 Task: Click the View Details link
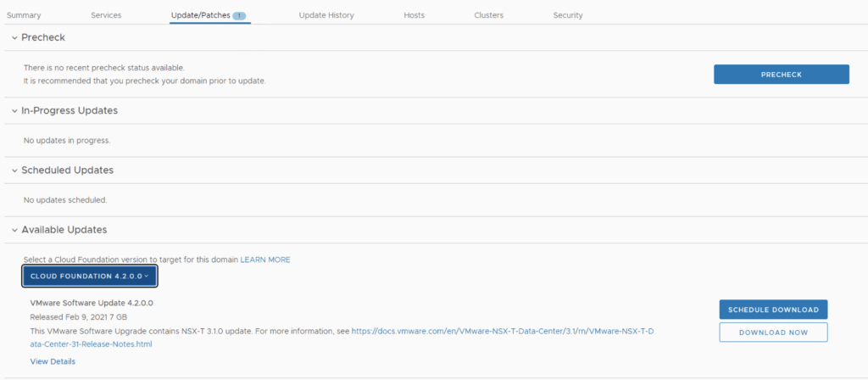pyautogui.click(x=53, y=361)
